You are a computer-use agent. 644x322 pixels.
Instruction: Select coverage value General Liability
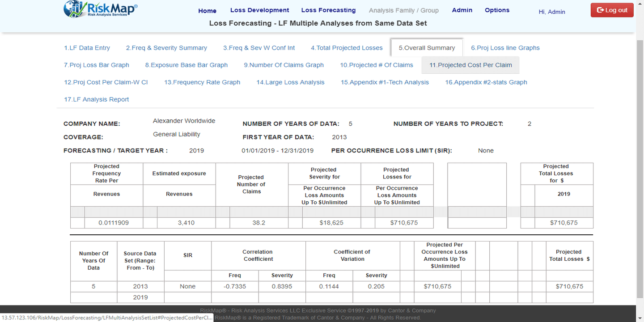point(177,134)
